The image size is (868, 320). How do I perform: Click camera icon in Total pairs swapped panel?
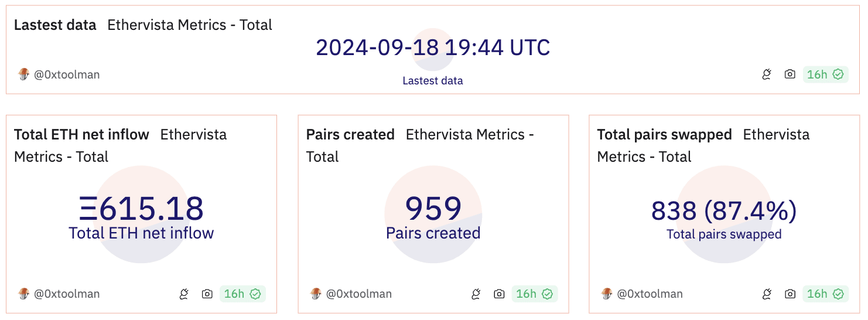790,294
